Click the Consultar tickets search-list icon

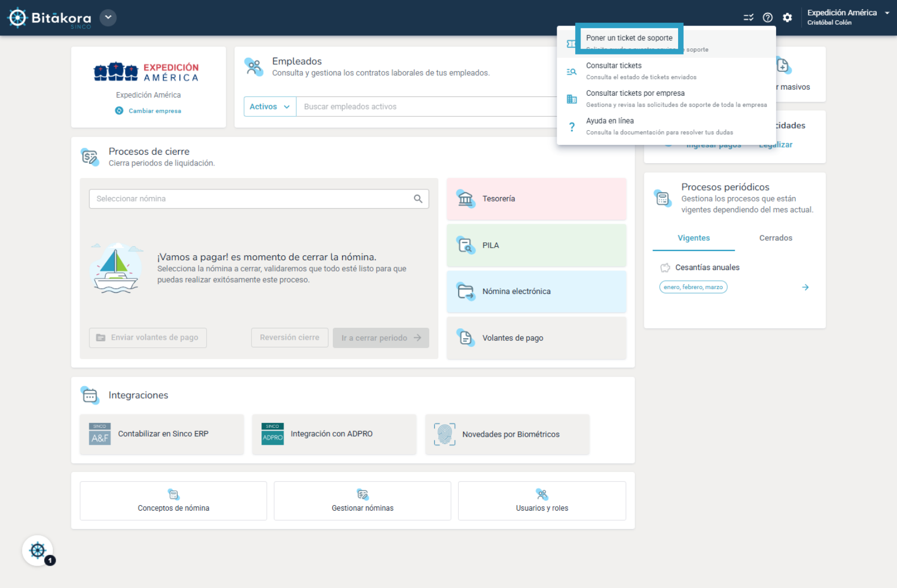(x=571, y=71)
